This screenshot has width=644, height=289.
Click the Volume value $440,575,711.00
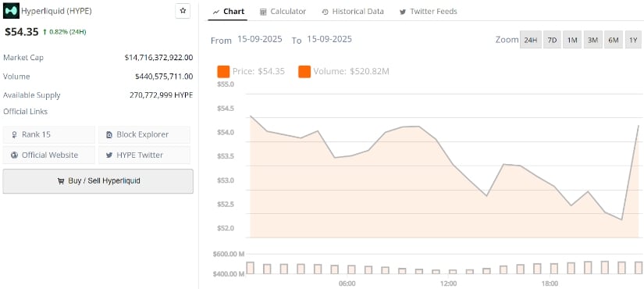(x=164, y=77)
